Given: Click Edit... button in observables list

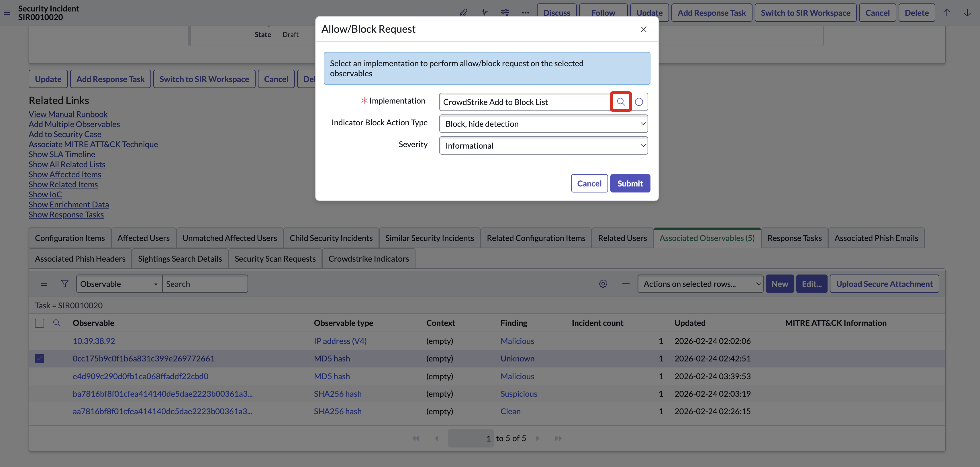Looking at the screenshot, I should (812, 284).
